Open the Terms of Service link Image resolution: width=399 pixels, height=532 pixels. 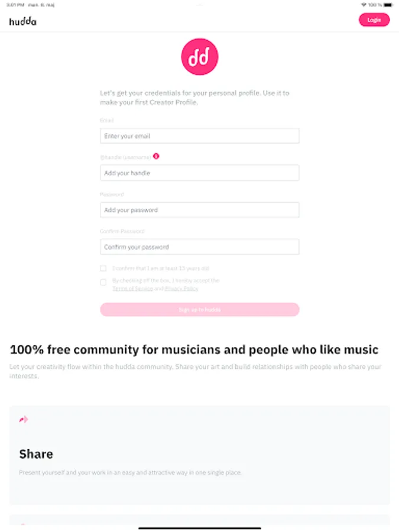pyautogui.click(x=132, y=288)
